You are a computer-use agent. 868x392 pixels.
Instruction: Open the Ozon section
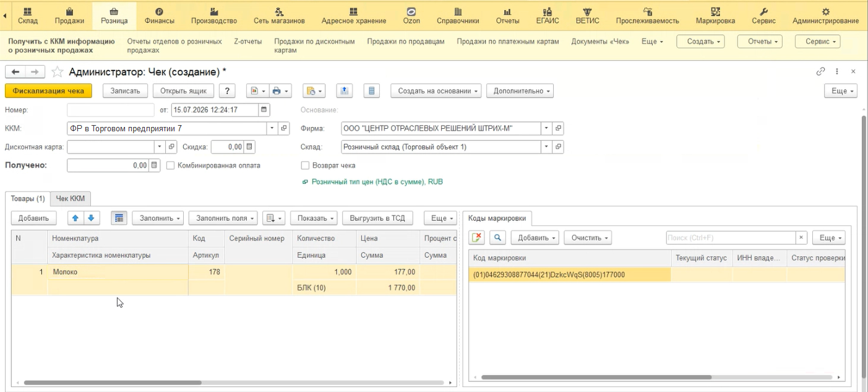click(x=411, y=16)
